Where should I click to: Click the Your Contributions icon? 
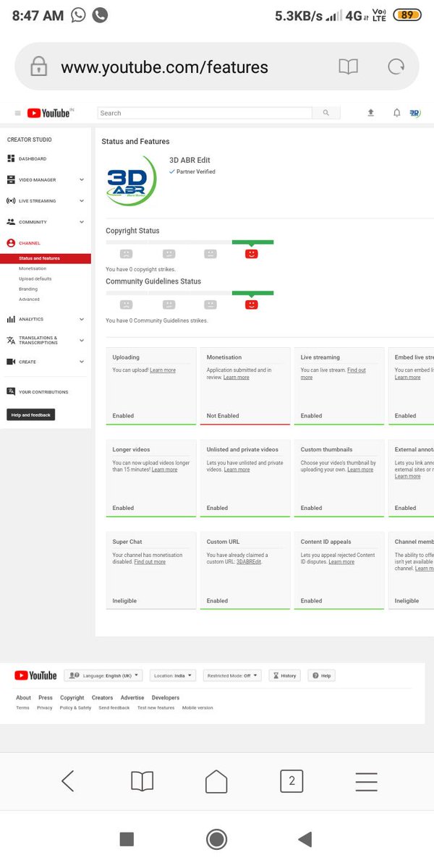coord(11,391)
